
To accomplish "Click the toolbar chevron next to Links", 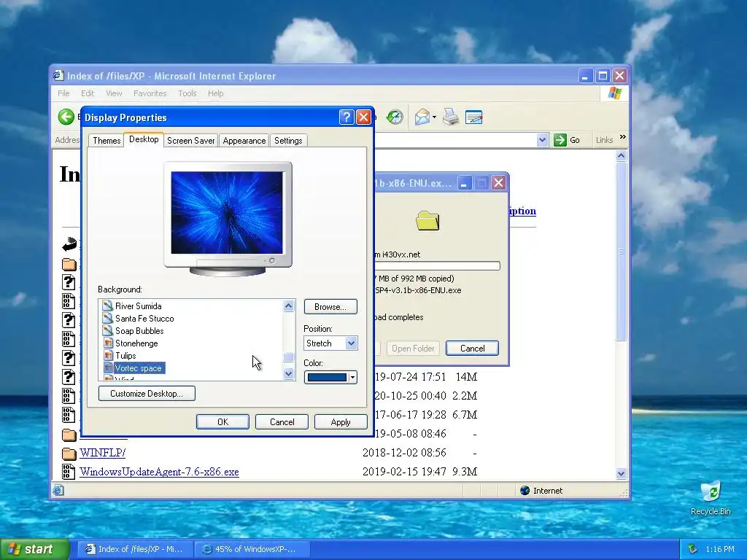I will click(x=622, y=137).
